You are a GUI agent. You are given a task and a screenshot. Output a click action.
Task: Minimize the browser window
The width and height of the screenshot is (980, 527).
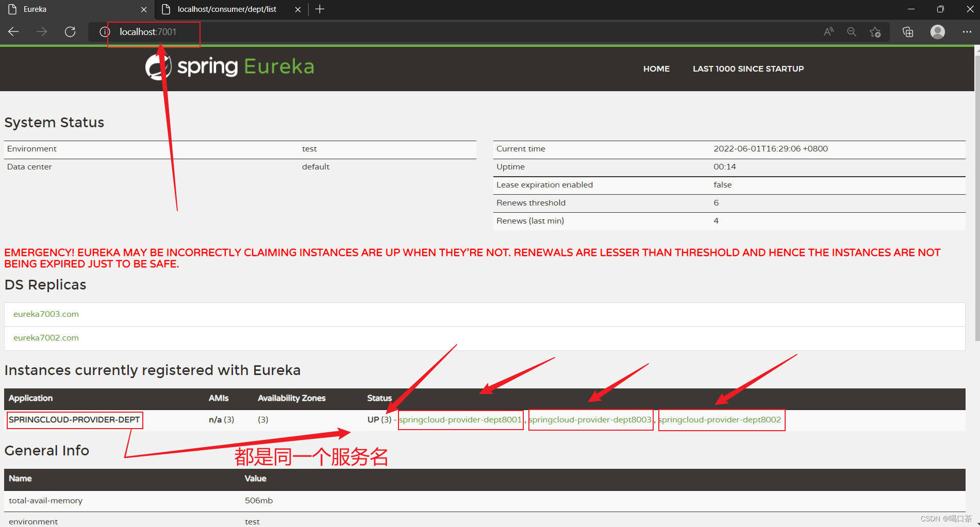(911, 9)
